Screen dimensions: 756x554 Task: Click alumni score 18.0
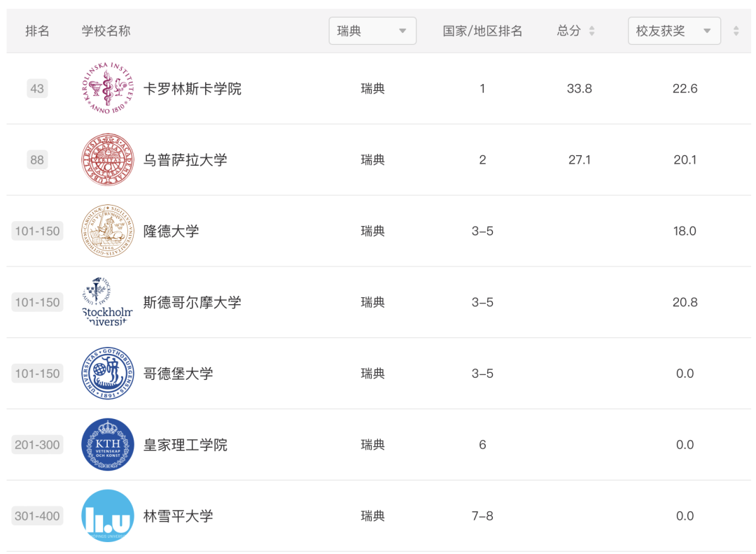(x=685, y=232)
